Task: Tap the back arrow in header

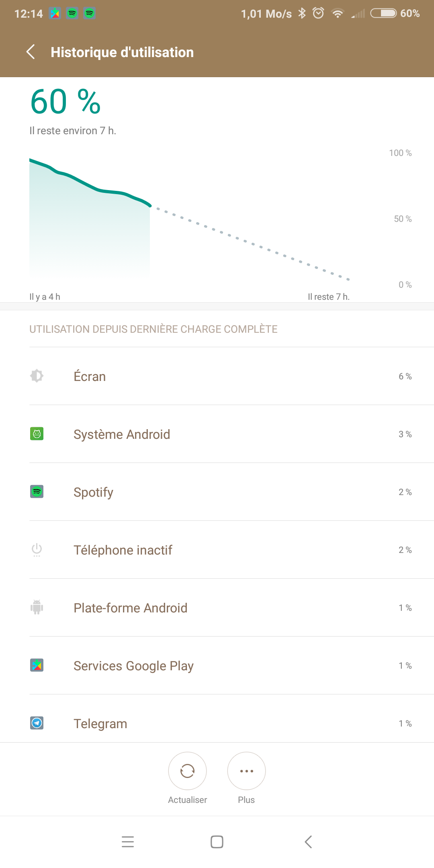Action: (x=31, y=52)
